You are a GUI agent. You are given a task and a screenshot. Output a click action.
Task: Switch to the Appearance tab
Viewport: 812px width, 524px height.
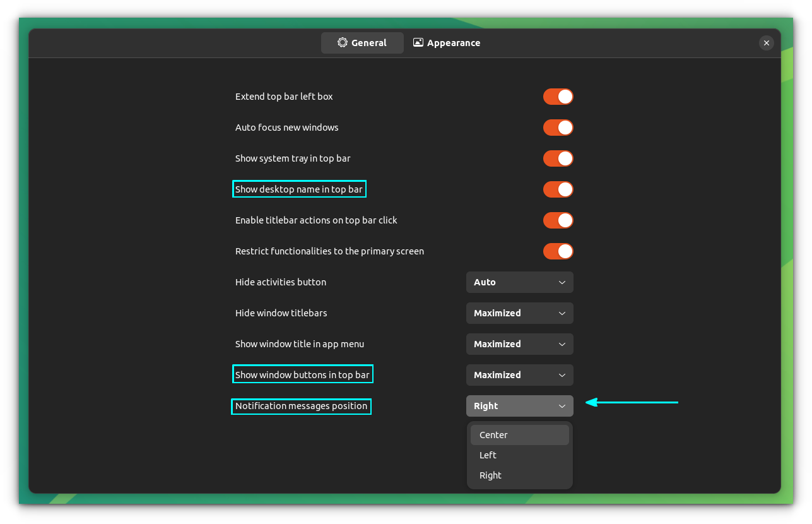pyautogui.click(x=447, y=42)
